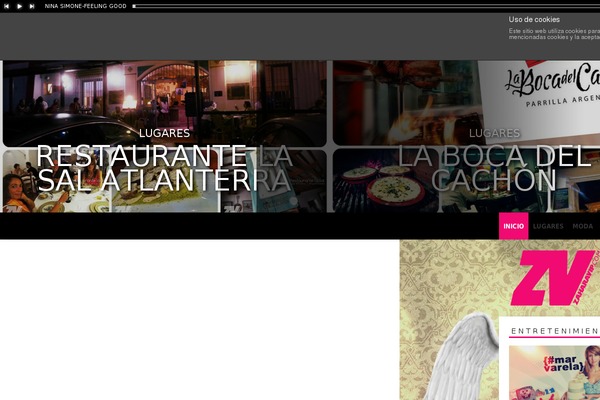Click the LUGARES label above La Boca del Cachon
Image resolution: width=600 pixels, height=400 pixels.
[494, 133]
